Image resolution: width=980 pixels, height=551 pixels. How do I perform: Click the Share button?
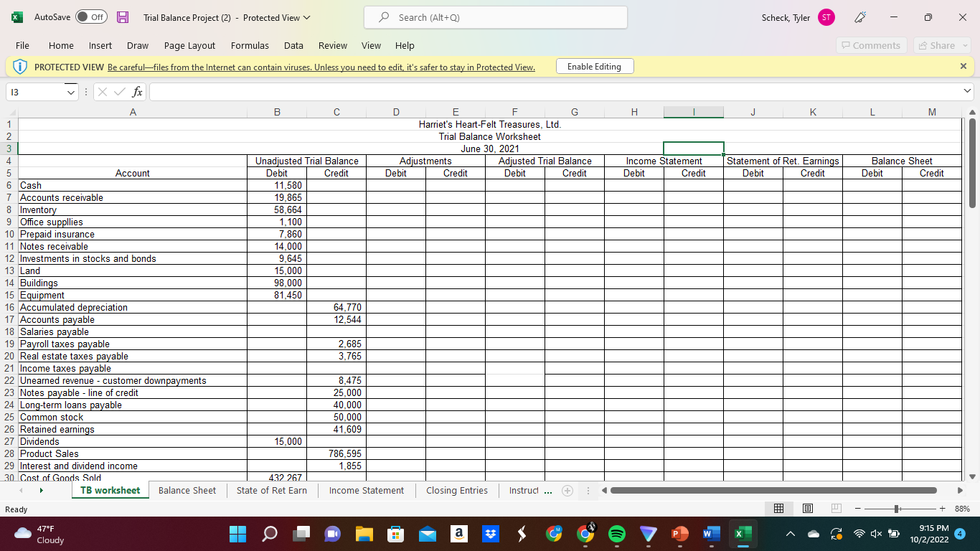[942, 45]
